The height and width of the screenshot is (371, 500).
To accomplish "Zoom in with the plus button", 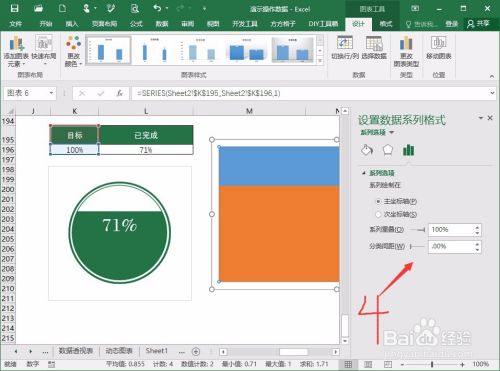I will (462, 364).
